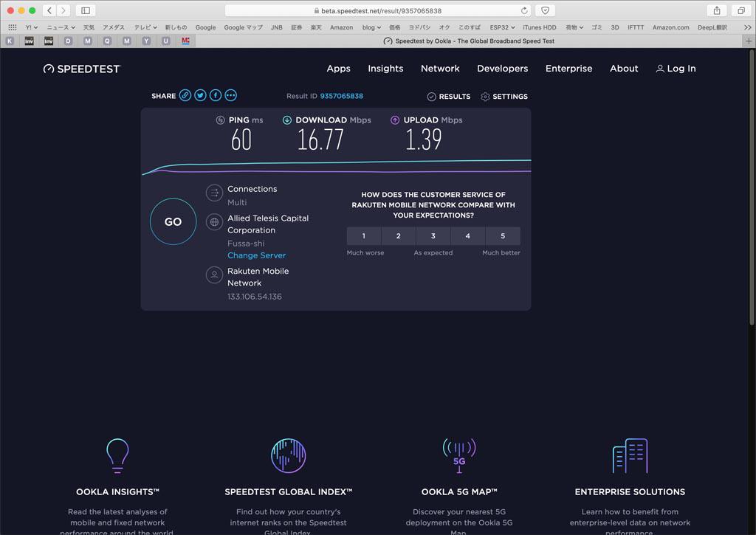Rate customer service 3 As expected
The width and height of the screenshot is (756, 535).
pyautogui.click(x=433, y=236)
